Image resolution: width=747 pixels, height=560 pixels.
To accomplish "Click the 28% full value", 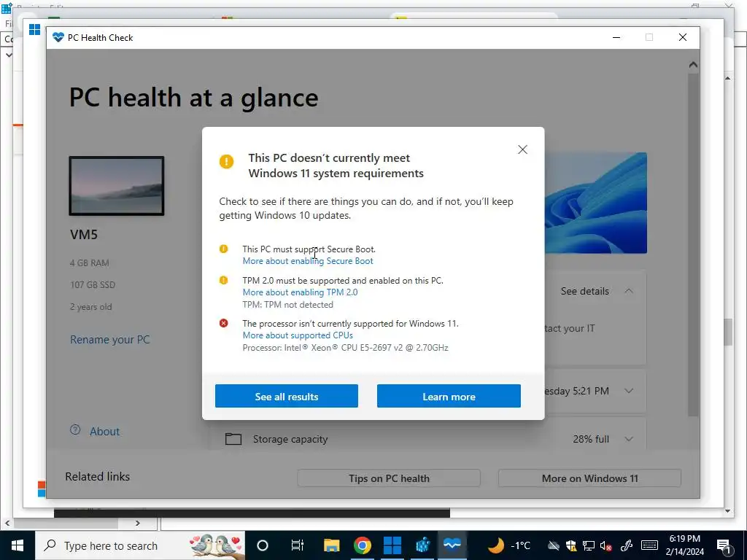I will pyautogui.click(x=591, y=439).
